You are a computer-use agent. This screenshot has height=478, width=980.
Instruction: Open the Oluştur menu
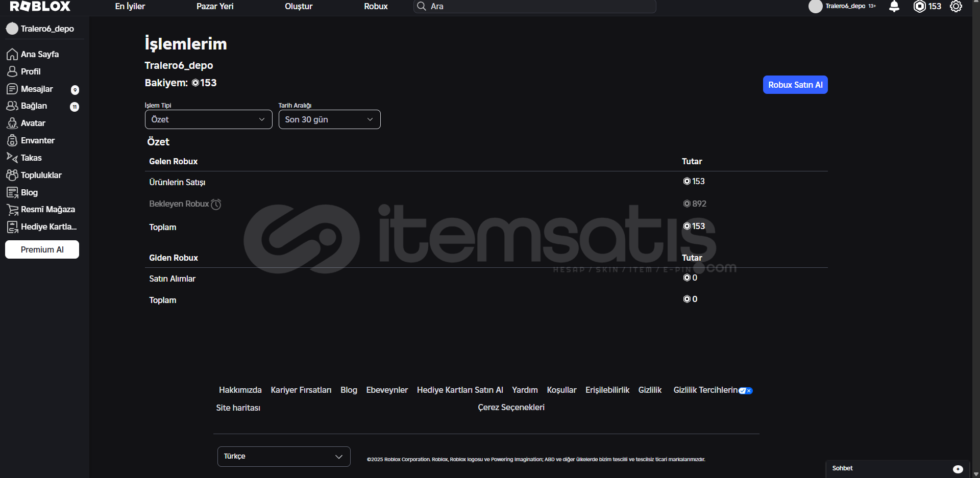point(299,6)
